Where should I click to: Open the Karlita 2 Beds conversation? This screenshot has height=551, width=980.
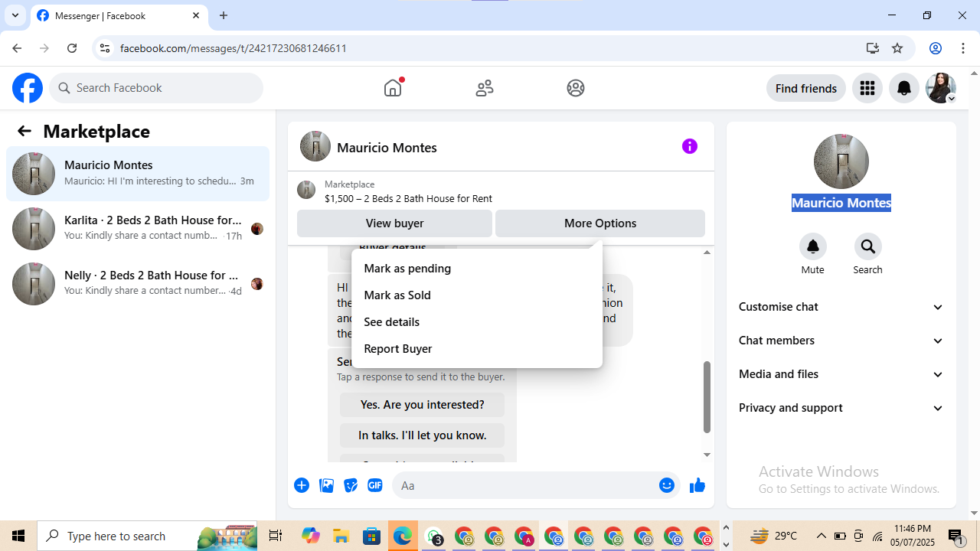(138, 229)
